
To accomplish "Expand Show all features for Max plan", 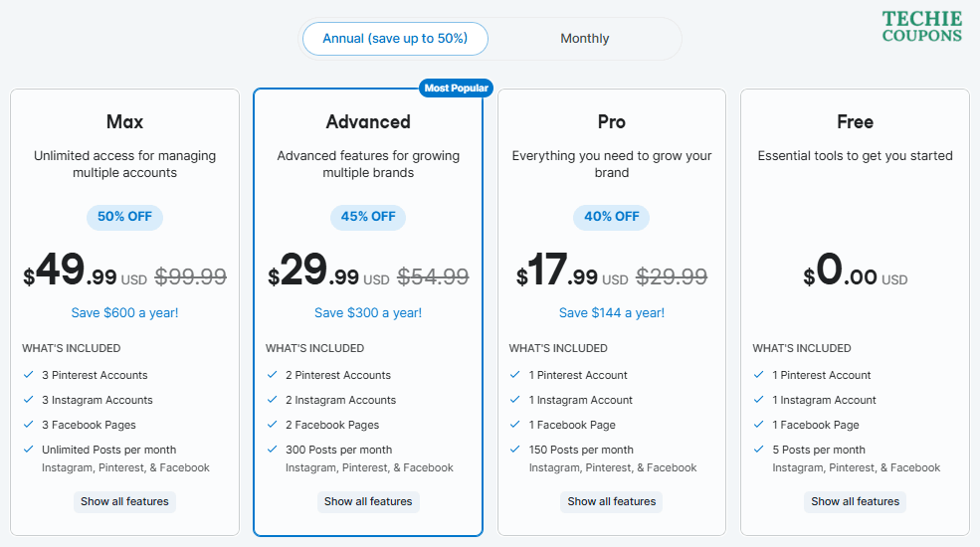I will (x=124, y=501).
